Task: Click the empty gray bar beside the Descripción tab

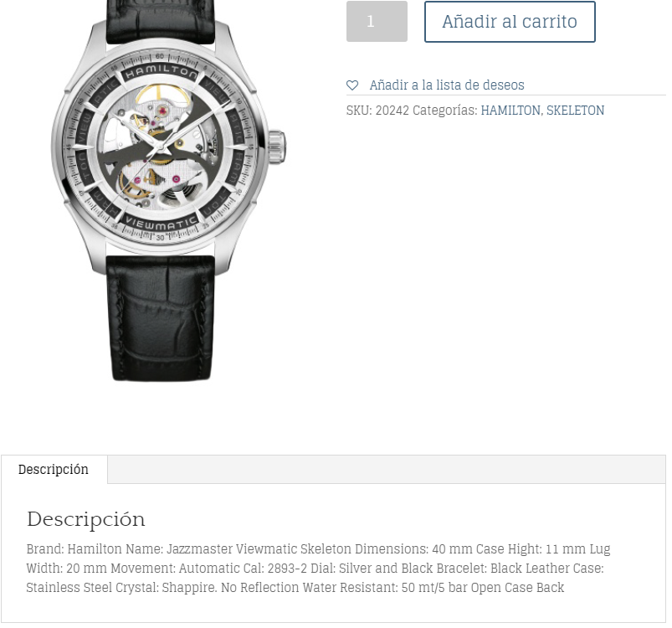Action: click(387, 470)
